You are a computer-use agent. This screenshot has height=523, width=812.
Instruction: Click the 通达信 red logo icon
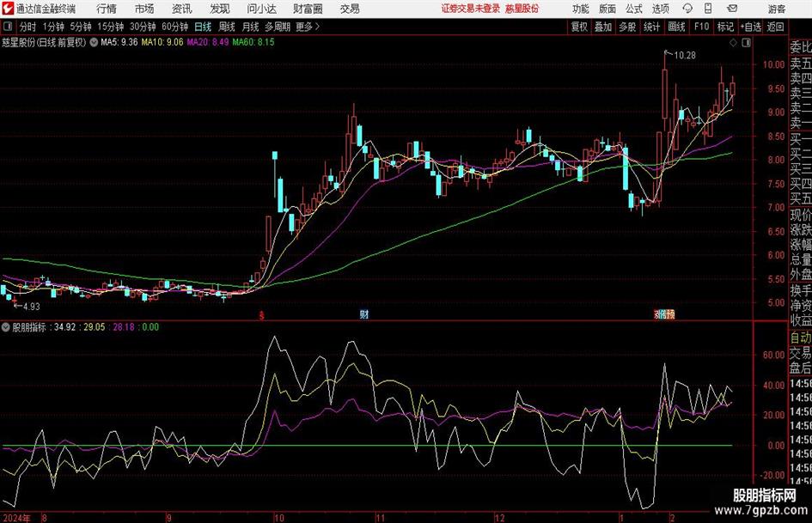pyautogui.click(x=9, y=9)
